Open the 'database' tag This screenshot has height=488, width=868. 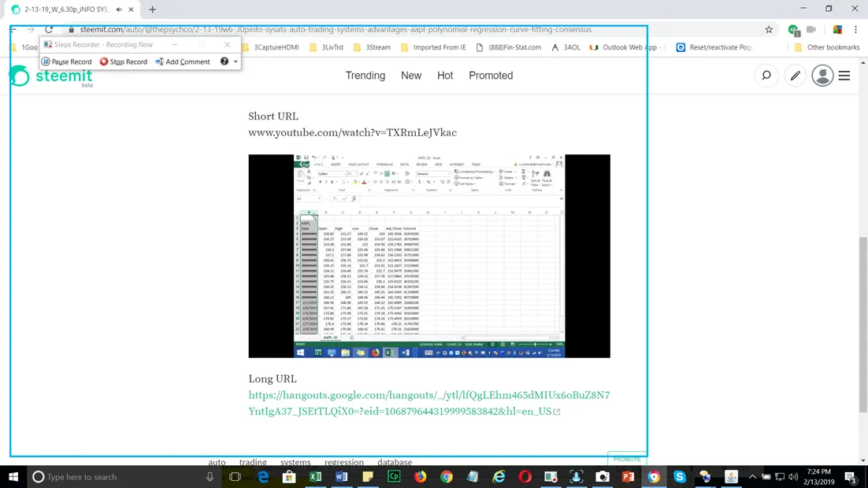pos(395,462)
